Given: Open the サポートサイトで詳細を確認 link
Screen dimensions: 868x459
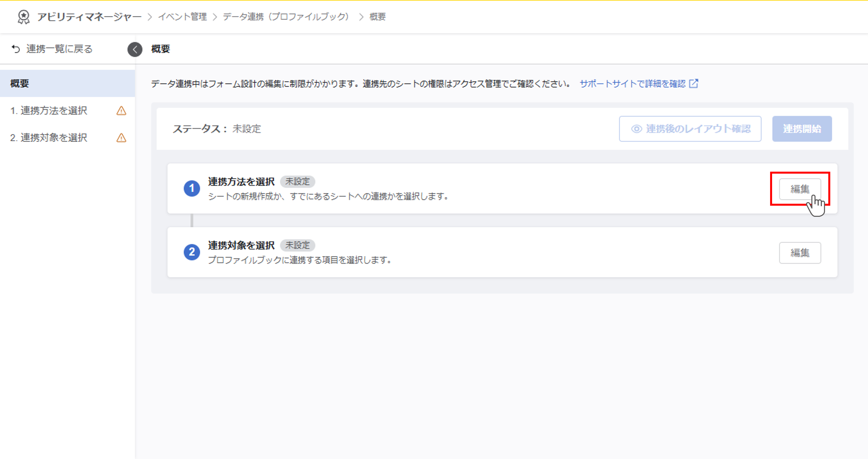Looking at the screenshot, I should (x=632, y=83).
